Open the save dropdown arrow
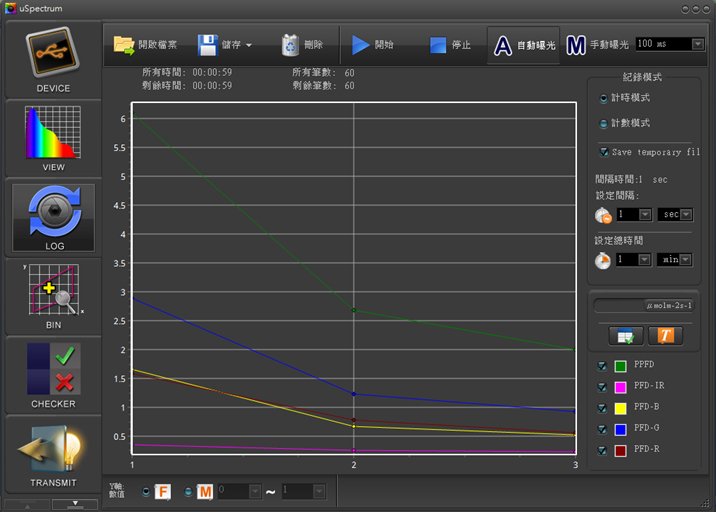Viewport: 716px width, 512px height. (x=249, y=45)
